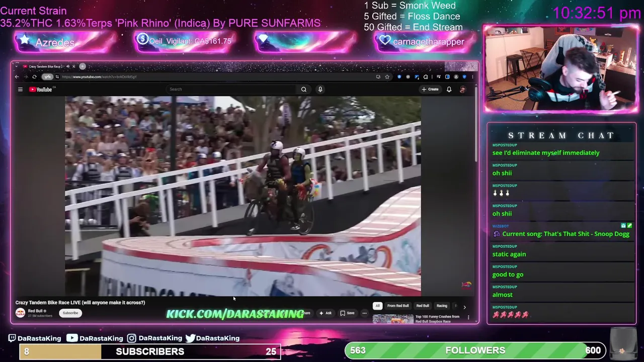Select the Racing filter chip
The image size is (644, 362).
(x=442, y=306)
